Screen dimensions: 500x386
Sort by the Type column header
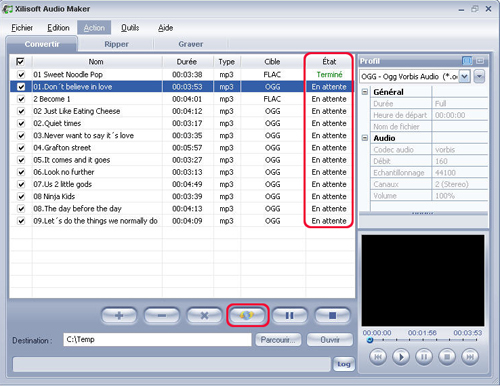coord(227,62)
